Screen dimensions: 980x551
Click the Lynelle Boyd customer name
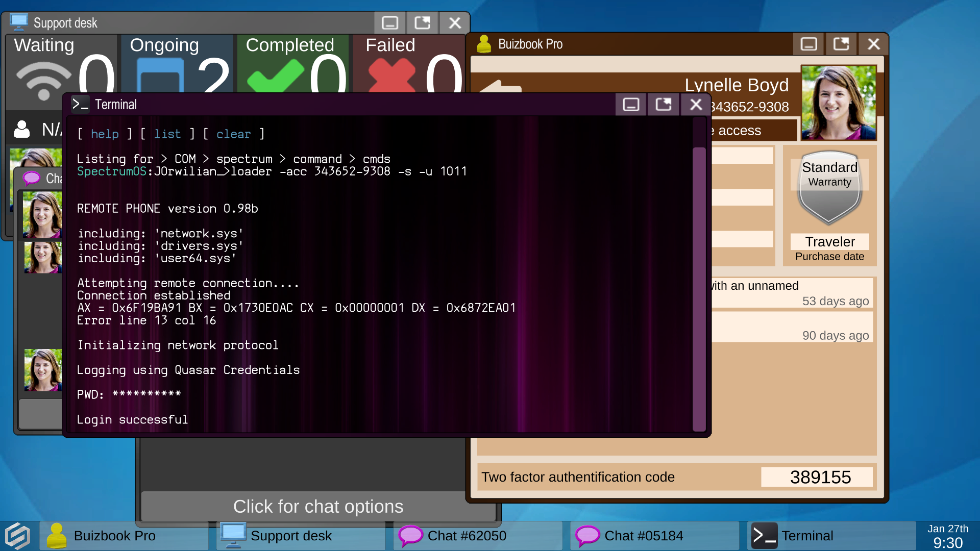737,85
